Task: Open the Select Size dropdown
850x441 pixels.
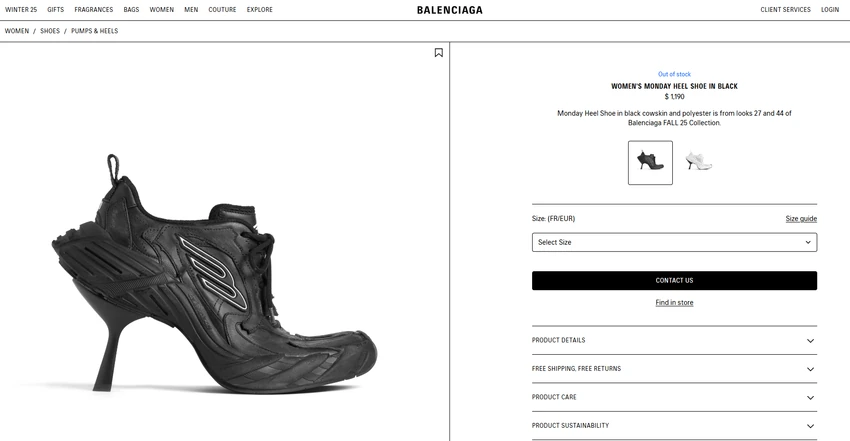Action: (x=674, y=242)
